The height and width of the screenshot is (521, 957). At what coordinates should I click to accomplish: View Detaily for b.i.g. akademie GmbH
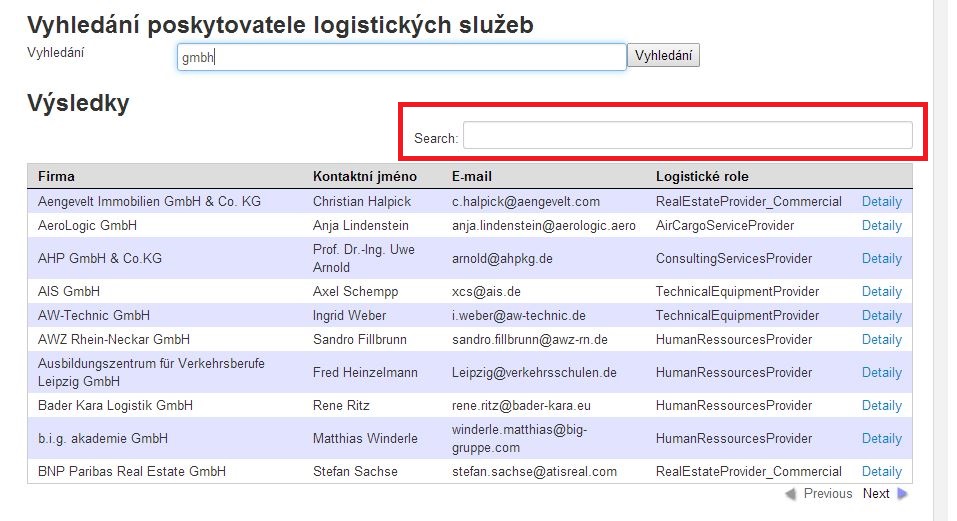[x=881, y=438]
